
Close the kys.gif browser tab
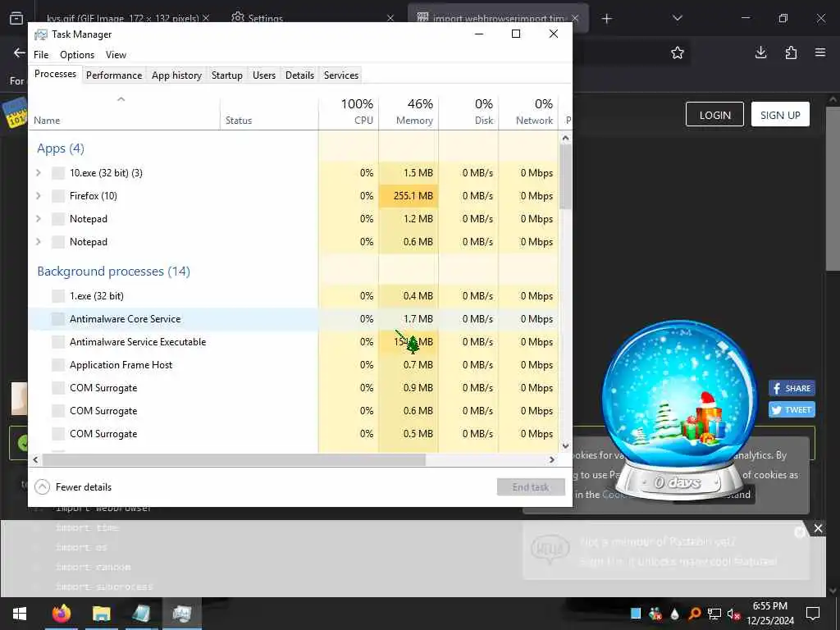click(207, 18)
